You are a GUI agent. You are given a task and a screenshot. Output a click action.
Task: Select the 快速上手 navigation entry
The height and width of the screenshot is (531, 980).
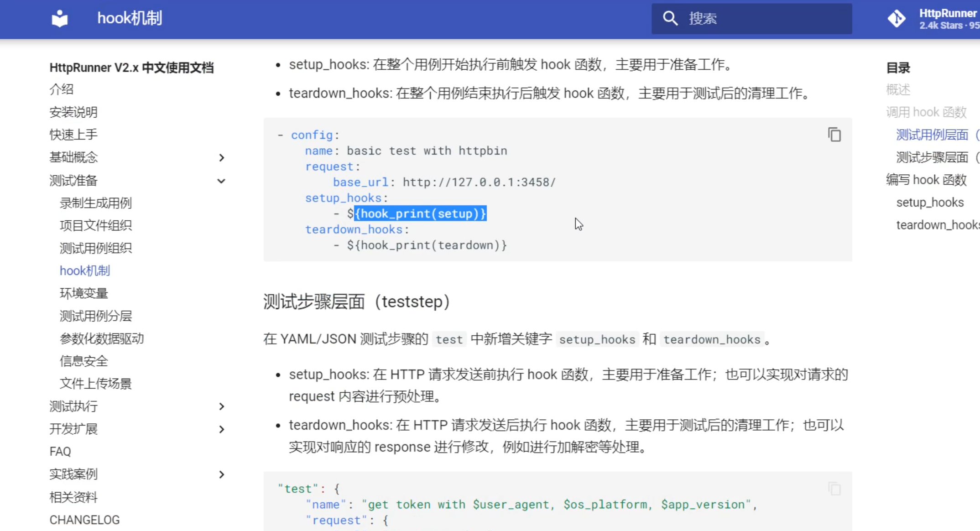coord(73,134)
